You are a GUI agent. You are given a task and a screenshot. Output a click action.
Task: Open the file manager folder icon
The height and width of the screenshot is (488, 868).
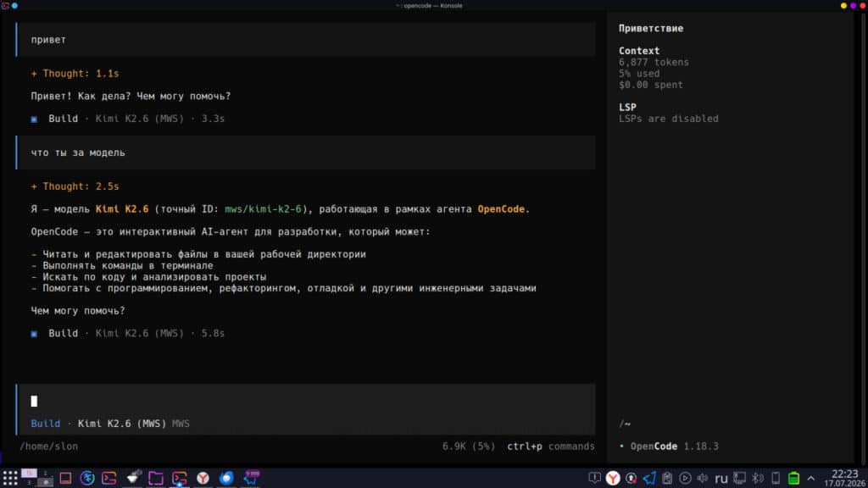point(156,478)
